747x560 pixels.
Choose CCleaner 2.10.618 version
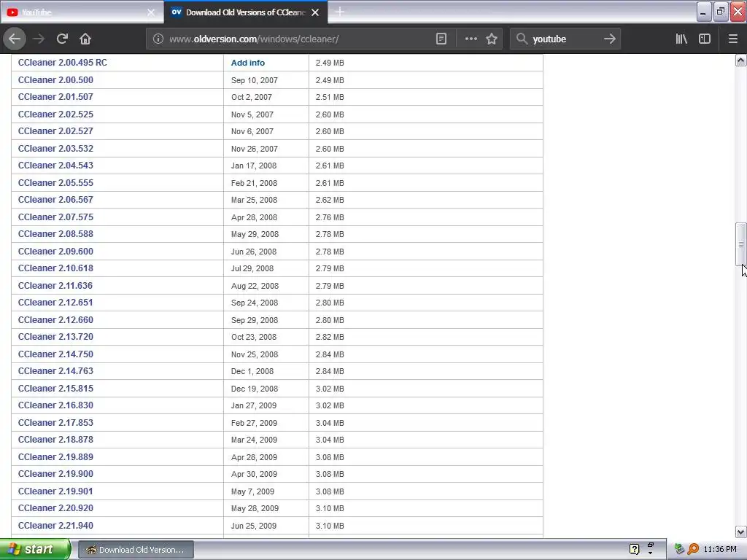pyautogui.click(x=55, y=268)
